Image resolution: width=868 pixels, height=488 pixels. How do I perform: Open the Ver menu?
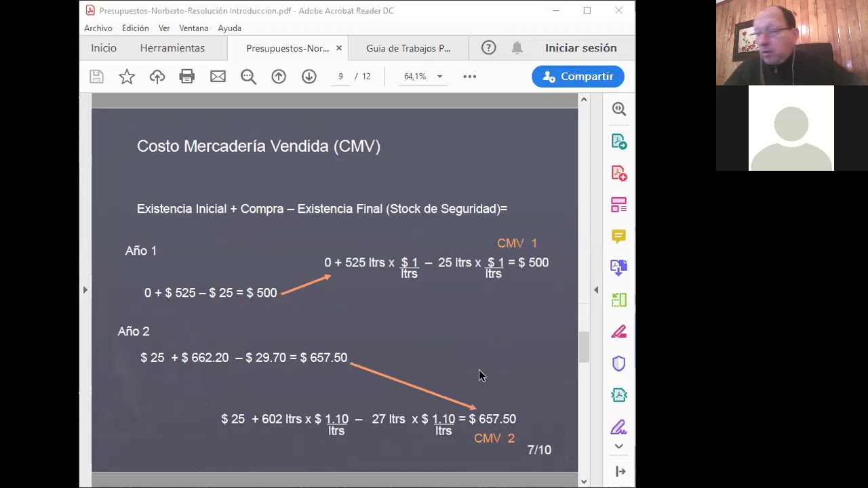pos(164,28)
